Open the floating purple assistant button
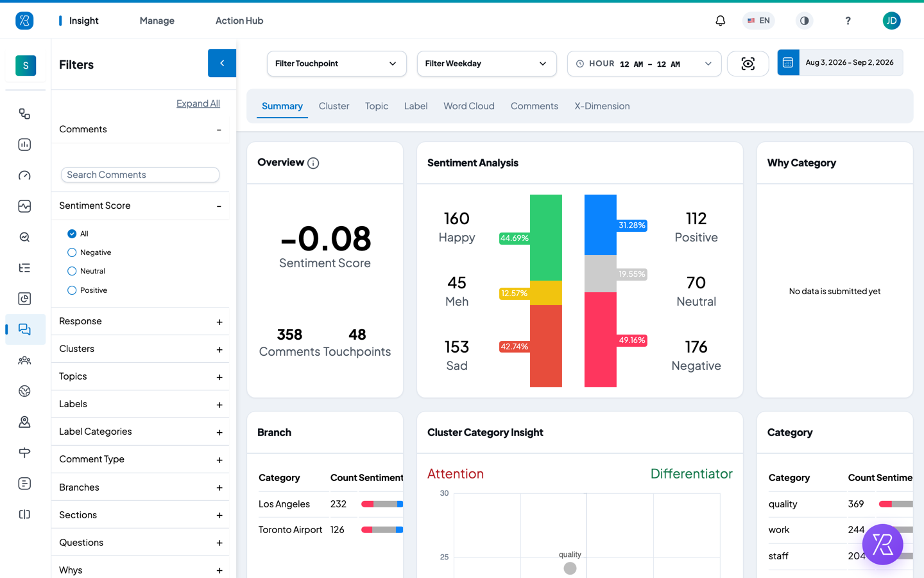The image size is (924, 578). (x=882, y=544)
